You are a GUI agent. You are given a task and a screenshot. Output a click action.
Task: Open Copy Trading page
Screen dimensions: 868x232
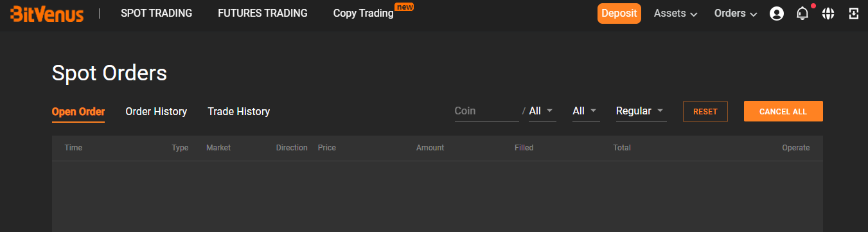[364, 13]
